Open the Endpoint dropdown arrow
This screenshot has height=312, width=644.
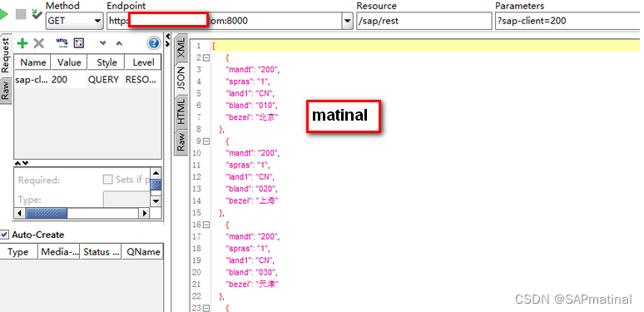[348, 21]
